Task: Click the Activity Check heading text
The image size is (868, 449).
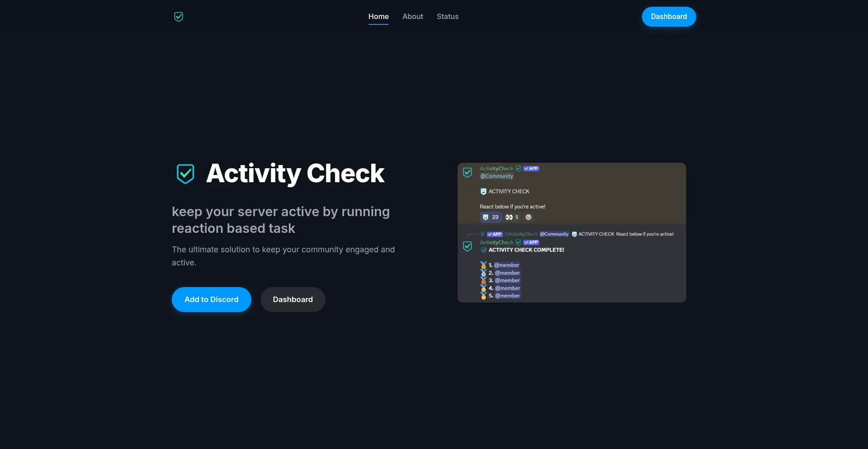Action: [295, 173]
